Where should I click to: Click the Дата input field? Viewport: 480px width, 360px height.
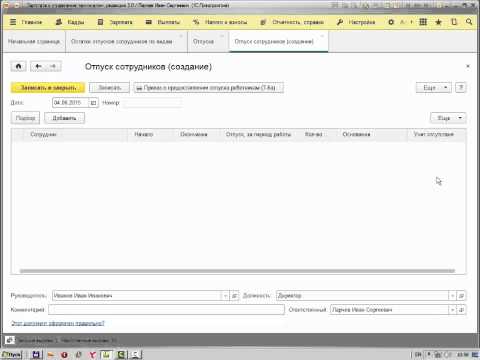[x=70, y=102]
